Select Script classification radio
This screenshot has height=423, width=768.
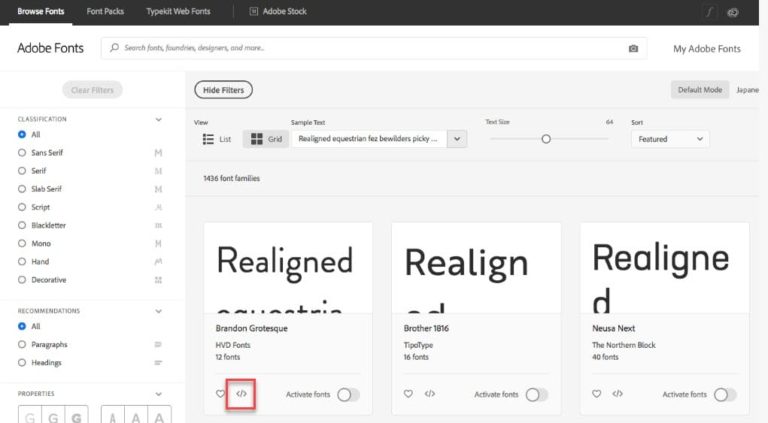[x=22, y=207]
